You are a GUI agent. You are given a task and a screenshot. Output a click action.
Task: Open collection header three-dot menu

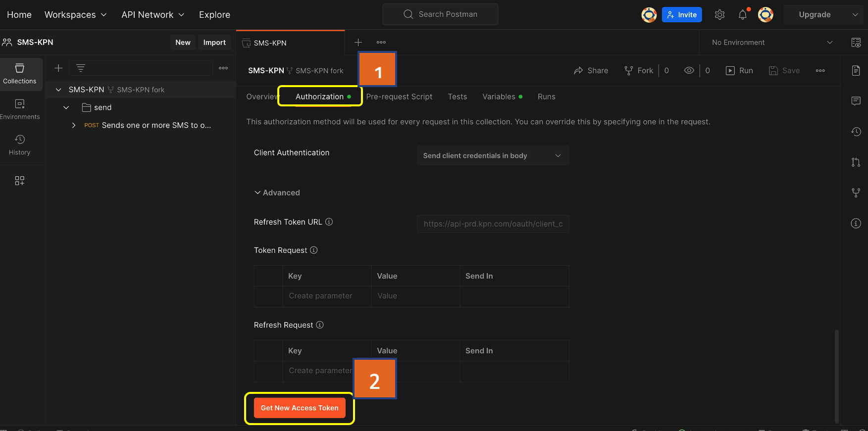click(820, 71)
